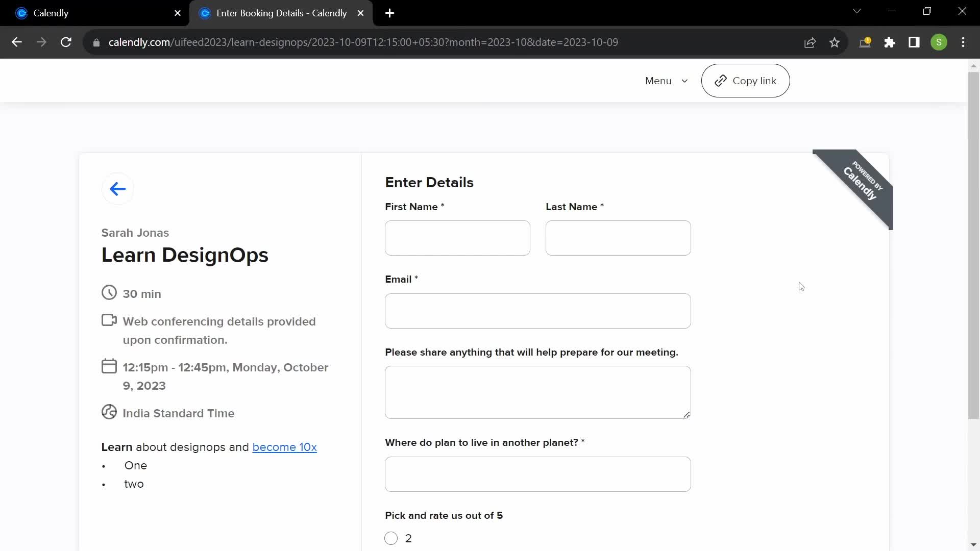This screenshot has height=551, width=980.
Task: Click the Learn DesignOps event title
Action: point(185,255)
